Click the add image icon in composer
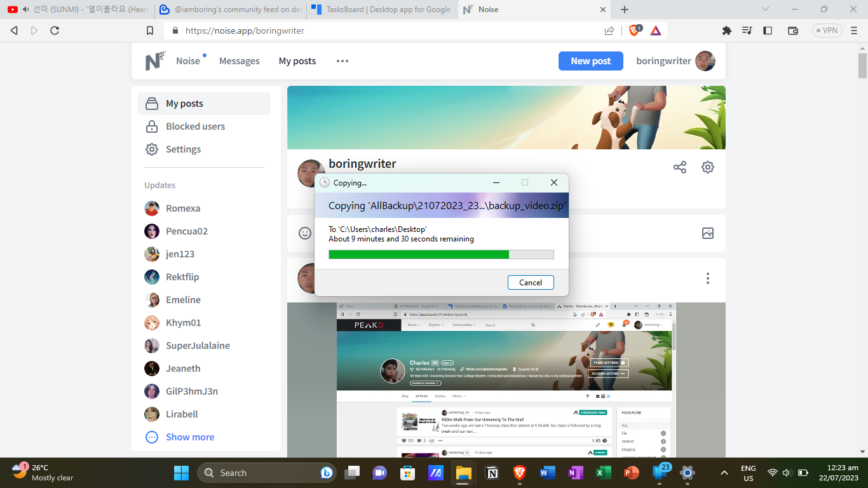868x488 pixels. (708, 233)
